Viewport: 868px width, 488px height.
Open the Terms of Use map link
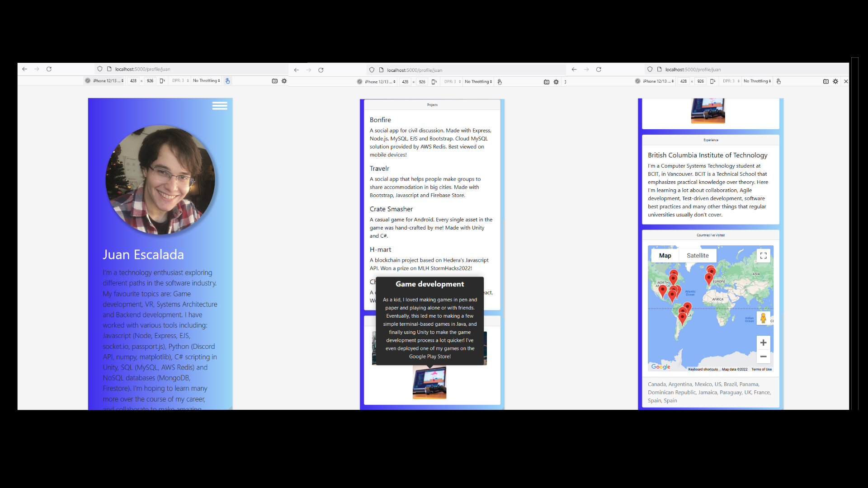(761, 370)
